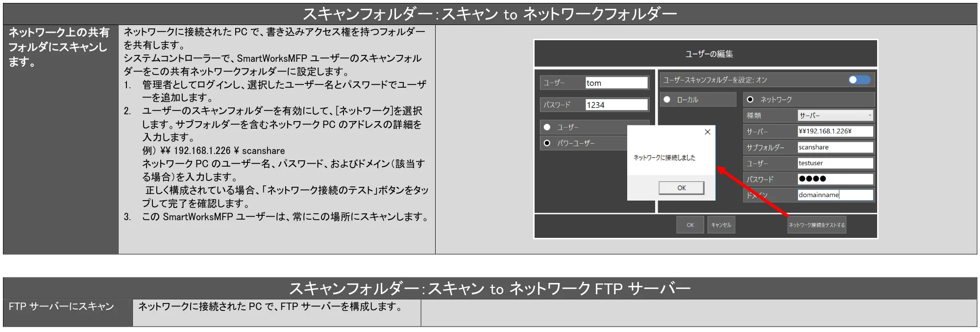Click step 3 text about SmartWorksMFP ユーザー
The width and height of the screenshot is (980, 332).
[285, 217]
